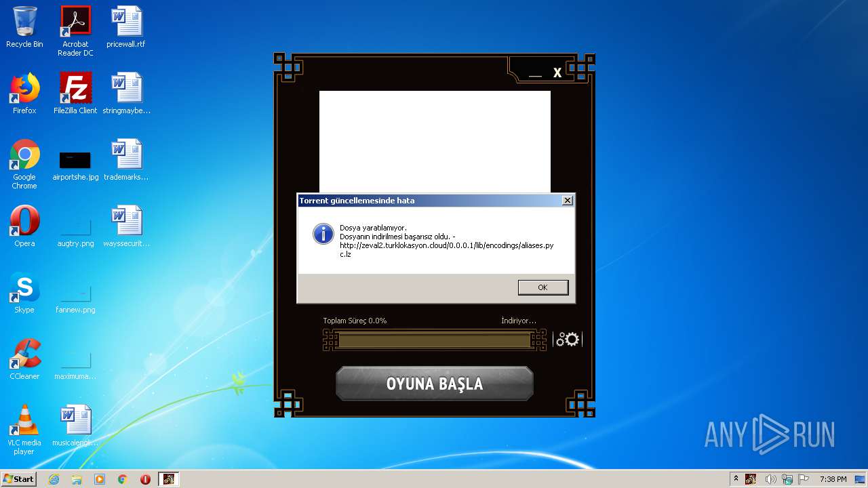This screenshot has height=488, width=868.
Task: Show hidden tray icons arrow
Action: click(736, 479)
